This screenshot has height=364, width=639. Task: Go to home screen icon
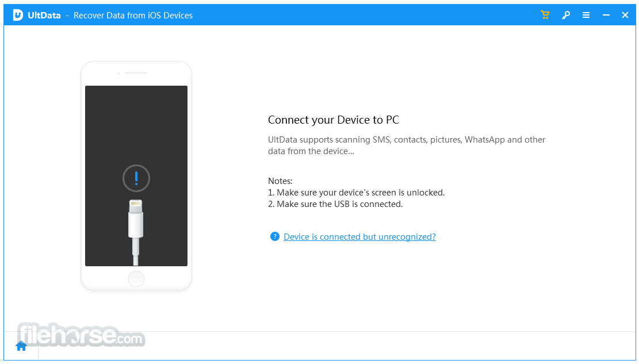pyautogui.click(x=21, y=346)
